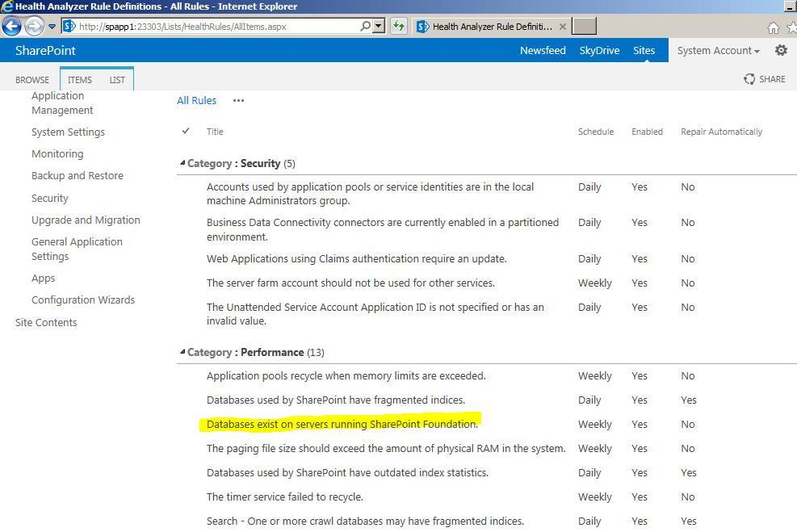
Task: Open Web Applications using Claims authentication rule
Action: click(356, 258)
